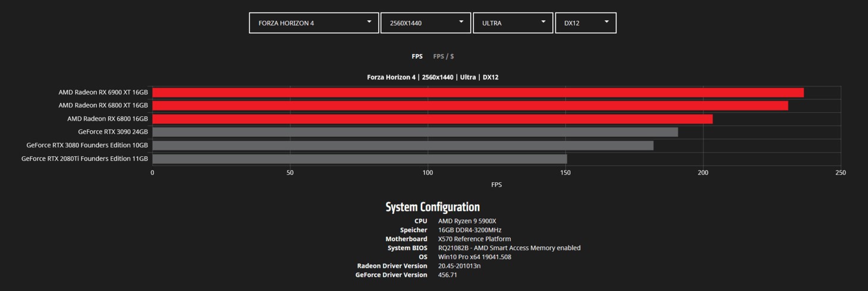Click the '16GB DDR4-3200MHz' memory value
The width and height of the screenshot is (868, 291).
[x=470, y=230]
